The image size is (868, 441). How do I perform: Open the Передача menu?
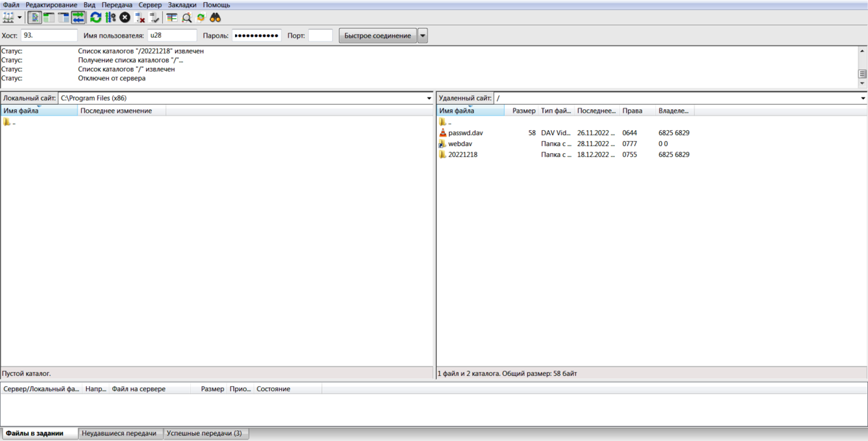pyautogui.click(x=117, y=5)
